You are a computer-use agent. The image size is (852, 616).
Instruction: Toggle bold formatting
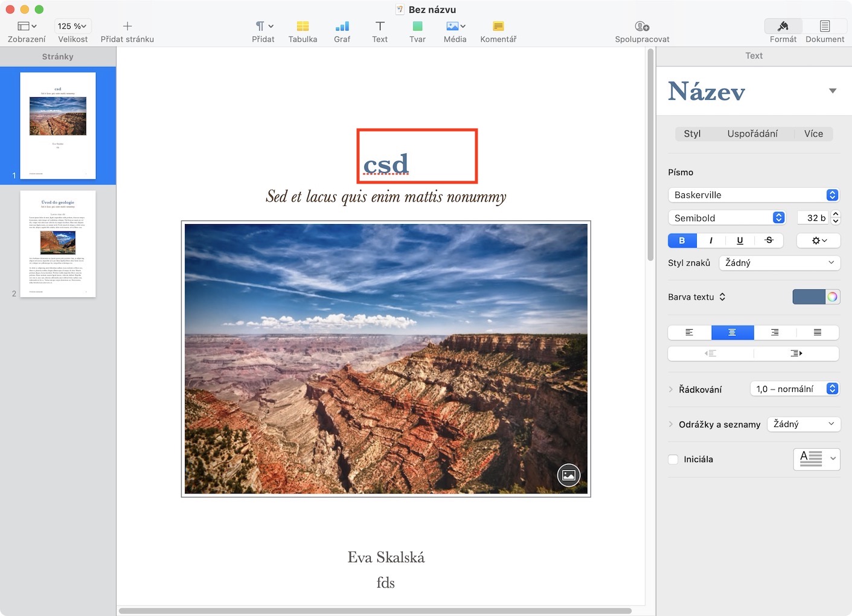[x=682, y=240]
